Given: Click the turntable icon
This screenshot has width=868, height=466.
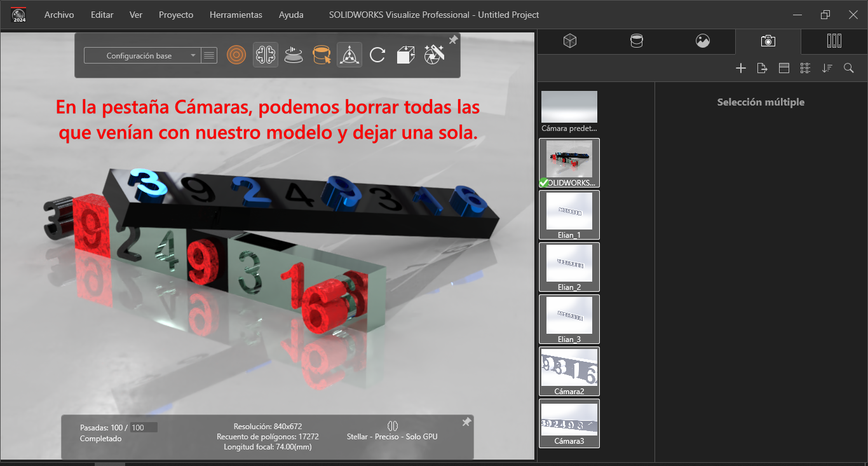Looking at the screenshot, I should coord(293,55).
